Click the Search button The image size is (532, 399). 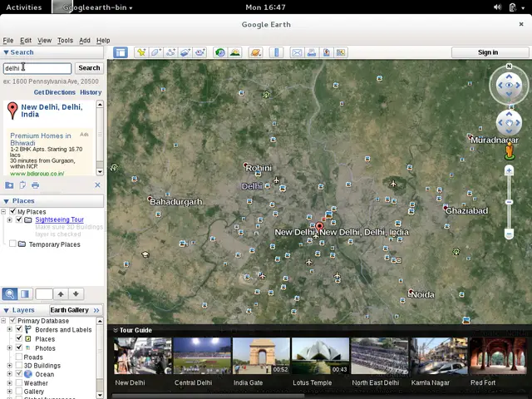89,68
